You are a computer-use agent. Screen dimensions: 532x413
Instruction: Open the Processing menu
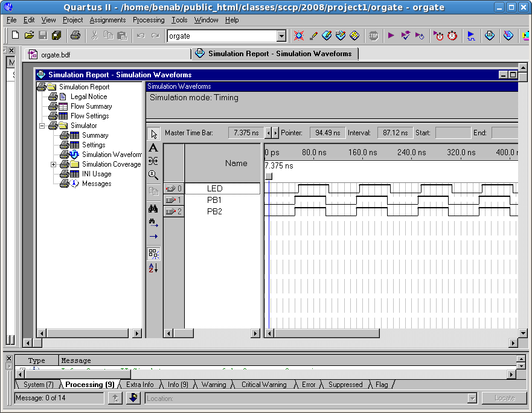point(149,20)
